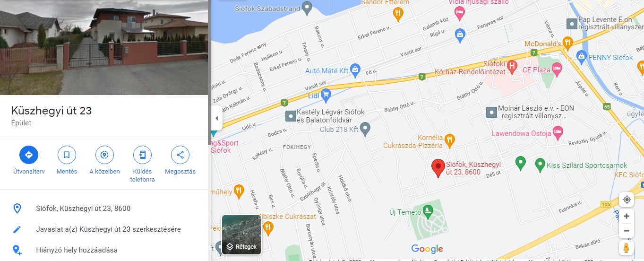This screenshot has height=261, width=644.
Task: Select the Lidl shopping marker
Action: point(326,96)
